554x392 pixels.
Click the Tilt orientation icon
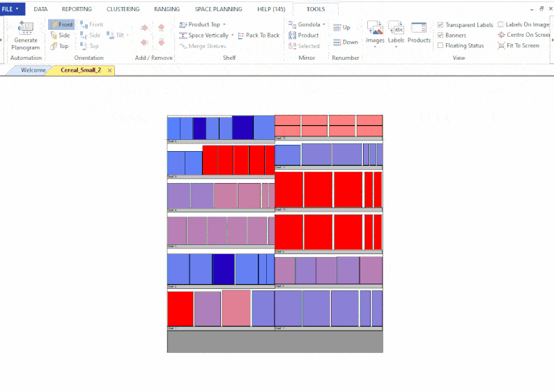point(111,35)
